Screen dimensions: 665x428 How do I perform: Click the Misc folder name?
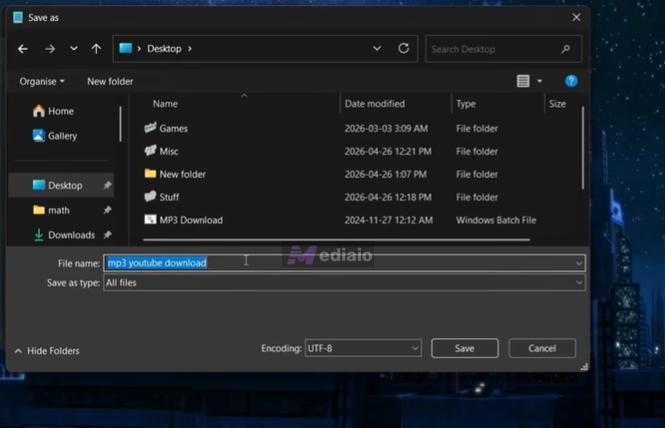(x=169, y=151)
